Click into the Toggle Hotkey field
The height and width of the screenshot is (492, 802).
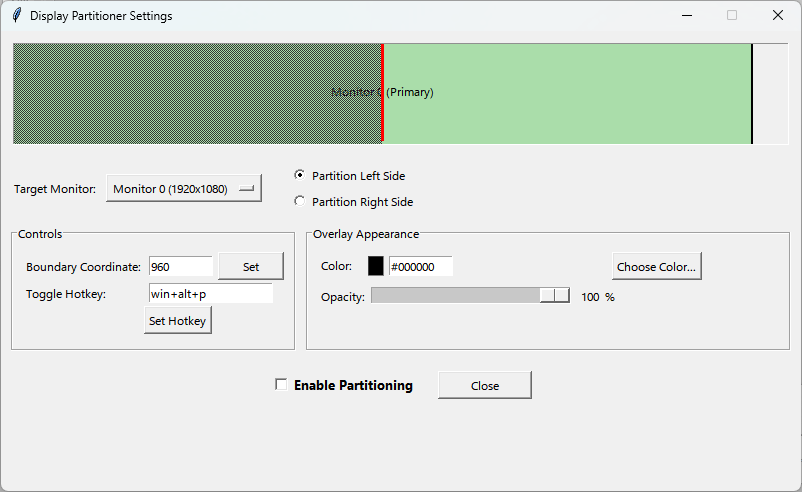pos(211,294)
